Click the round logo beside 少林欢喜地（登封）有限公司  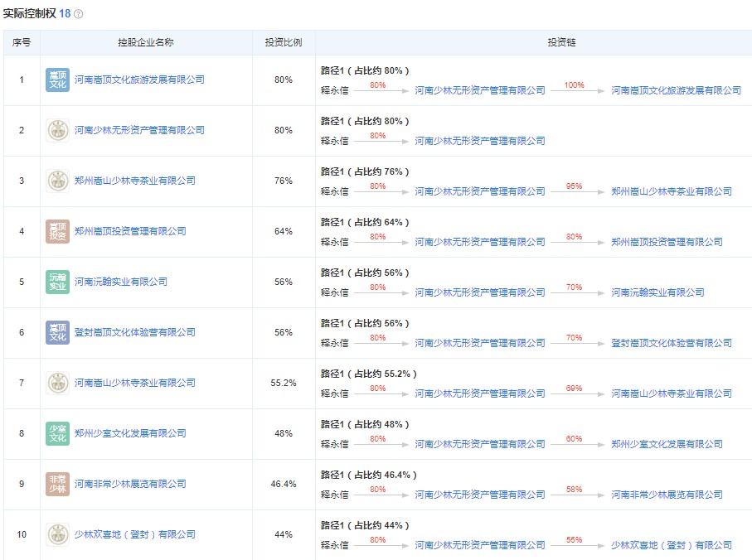(57, 534)
